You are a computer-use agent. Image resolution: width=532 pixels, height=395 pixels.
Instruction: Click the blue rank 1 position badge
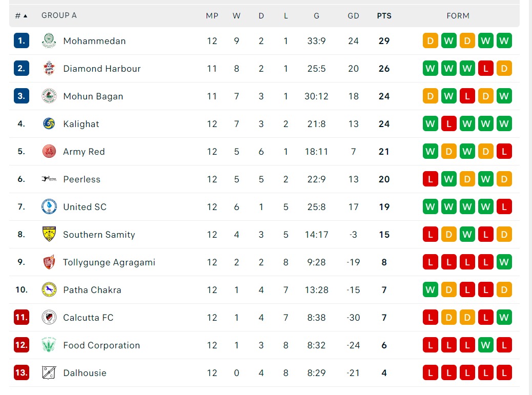click(x=21, y=41)
